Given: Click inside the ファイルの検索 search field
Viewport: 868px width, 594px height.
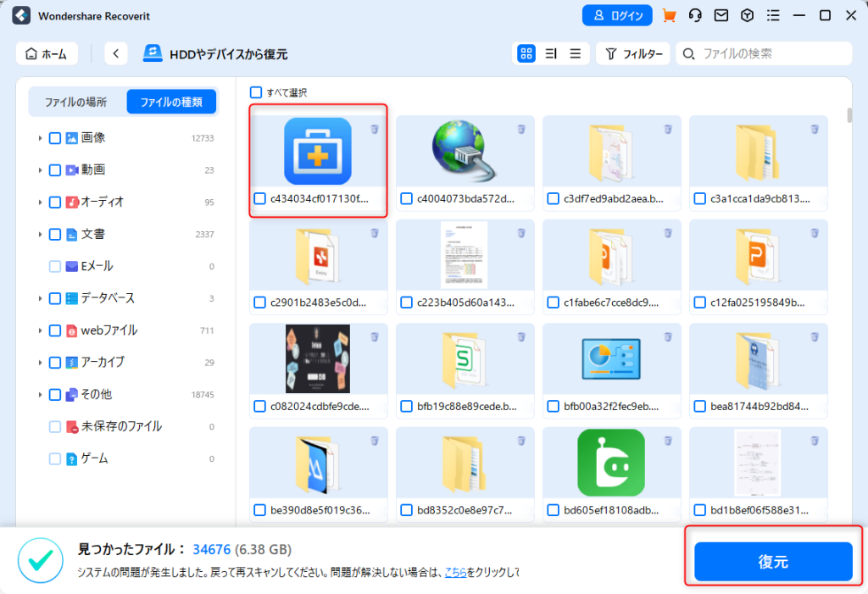Looking at the screenshot, I should tap(763, 53).
